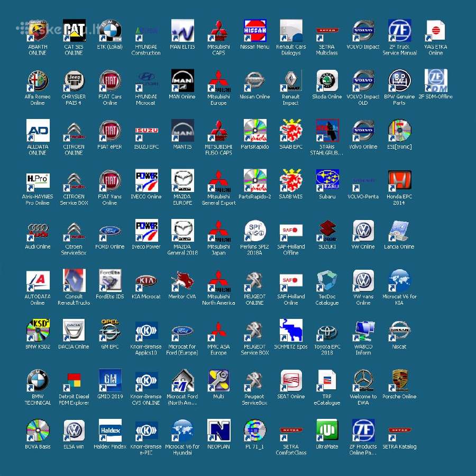This screenshot has height=476, width=476.
Task: Open ESI[tronic] shortcut
Action: pos(399,130)
